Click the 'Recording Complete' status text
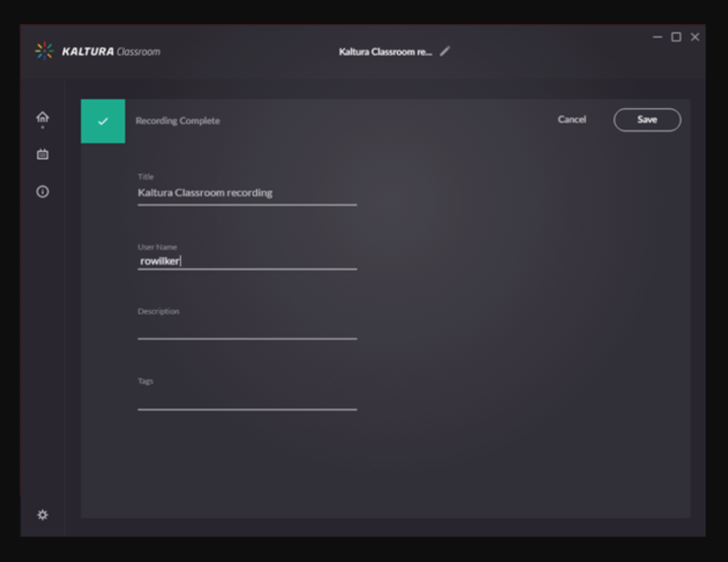The width and height of the screenshot is (728, 562). 178,120
